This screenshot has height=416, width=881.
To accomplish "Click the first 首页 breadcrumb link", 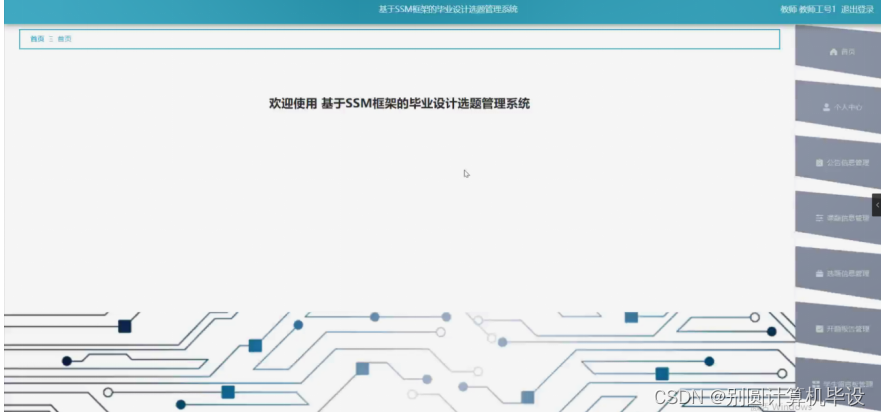I will 37,39.
